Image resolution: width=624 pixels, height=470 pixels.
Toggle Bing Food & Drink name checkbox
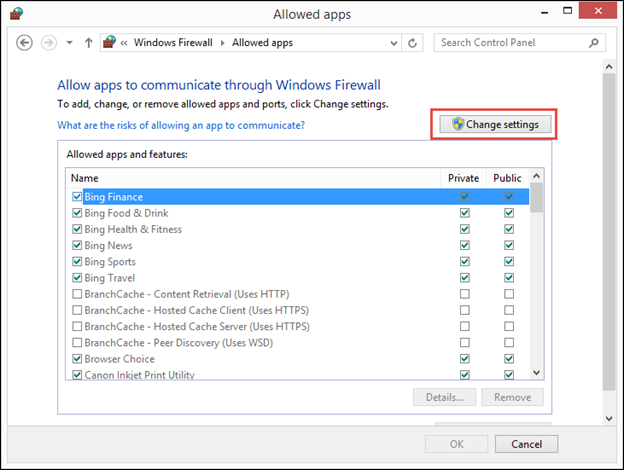tap(77, 213)
